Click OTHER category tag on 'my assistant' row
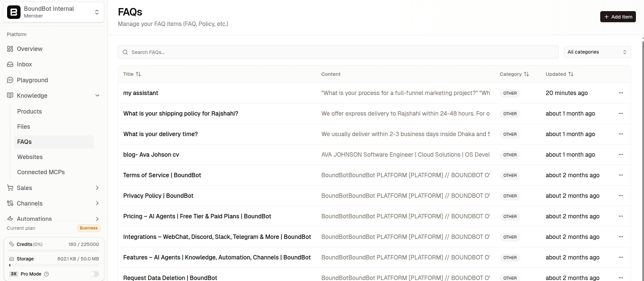 click(510, 93)
